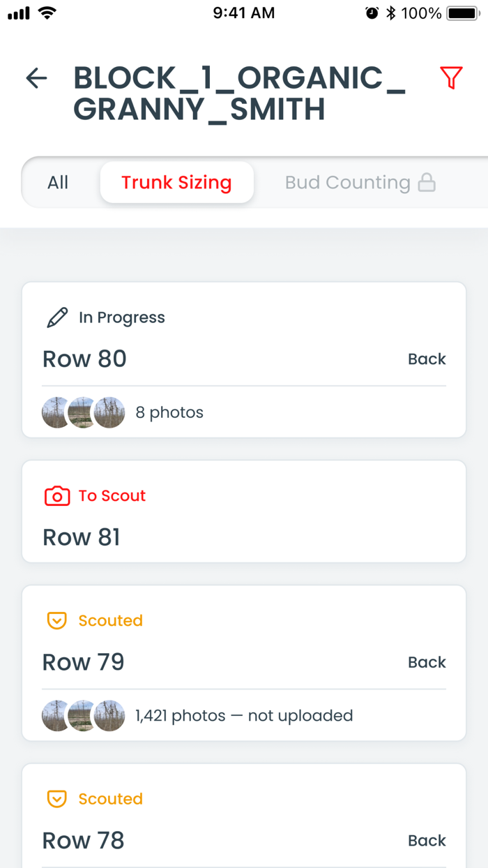
Task: Open the locked Bud Counting tab
Action: 347,182
